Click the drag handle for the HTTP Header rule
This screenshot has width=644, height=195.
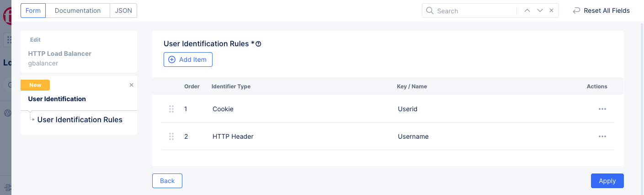tap(171, 136)
